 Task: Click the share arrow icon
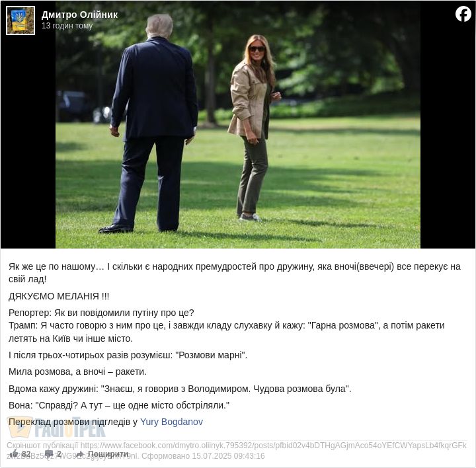[x=80, y=453]
